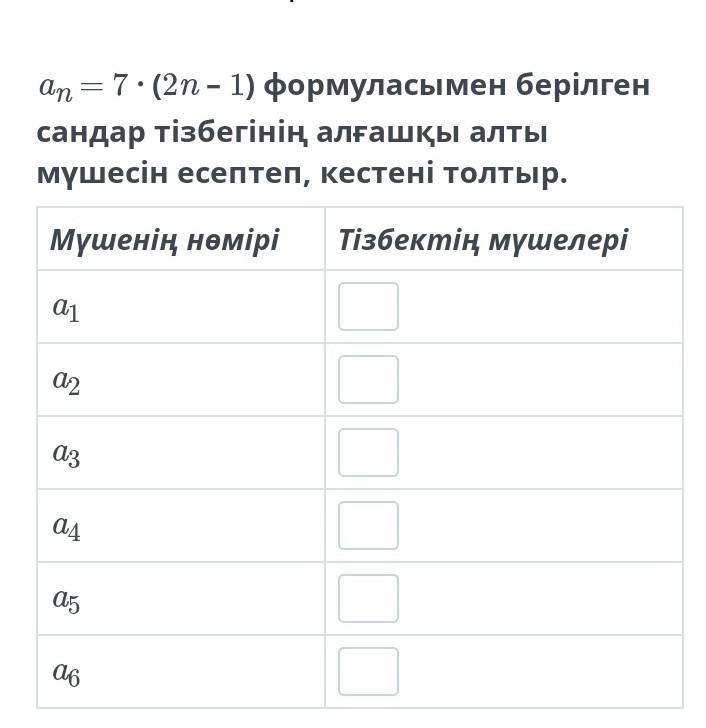Viewport: 706px width, 728px height.
Task: Click the answer box for a4
Action: point(368,525)
